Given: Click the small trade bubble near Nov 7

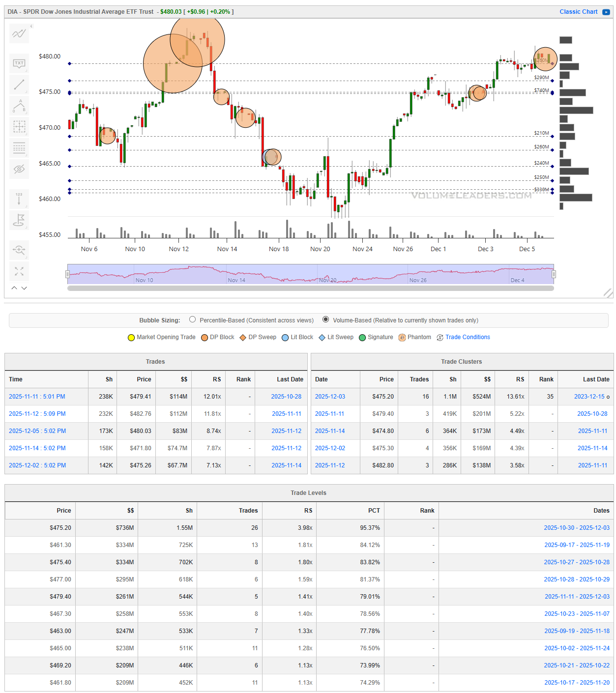Looking at the screenshot, I should [x=107, y=136].
